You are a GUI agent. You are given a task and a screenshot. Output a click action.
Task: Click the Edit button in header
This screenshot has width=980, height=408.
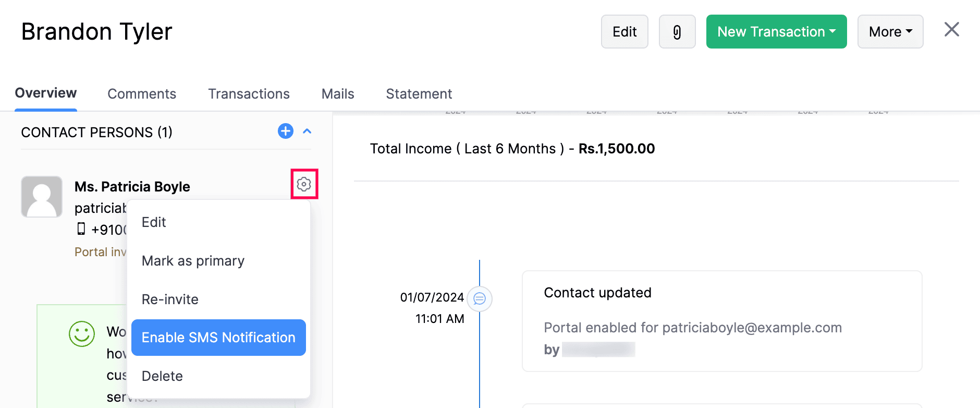[624, 32]
